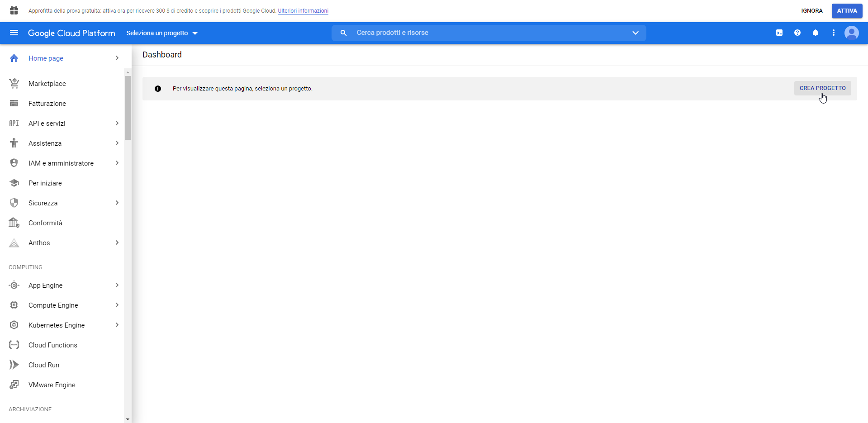The image size is (868, 423).
Task: Expand the Compute Engine submenu chevron
Action: pyautogui.click(x=117, y=305)
